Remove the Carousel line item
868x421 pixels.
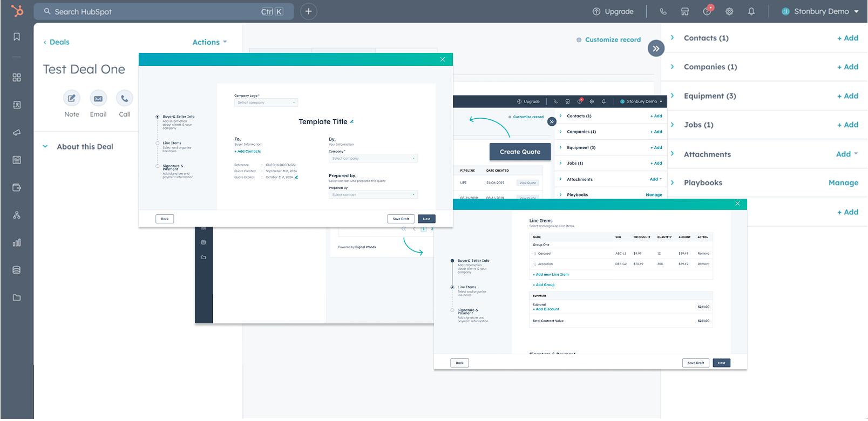(x=703, y=253)
